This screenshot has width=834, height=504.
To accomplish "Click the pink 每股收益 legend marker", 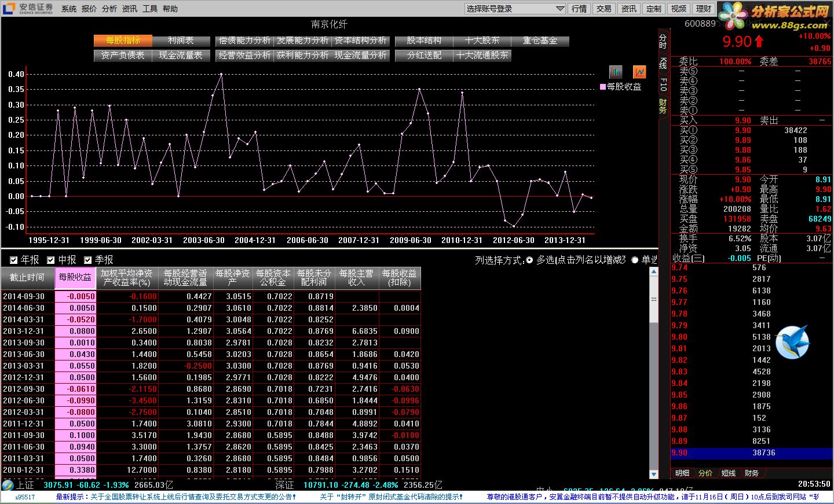I will (x=603, y=87).
